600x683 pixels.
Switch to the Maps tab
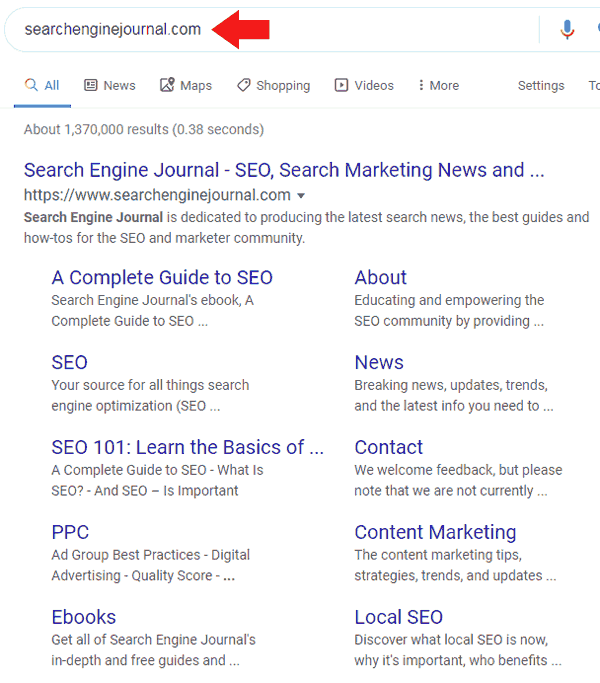pyautogui.click(x=186, y=85)
